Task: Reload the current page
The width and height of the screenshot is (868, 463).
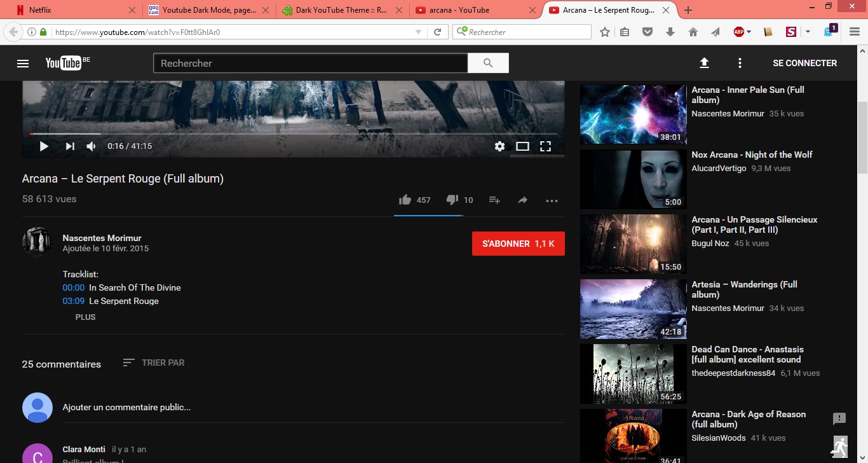Action: click(438, 32)
